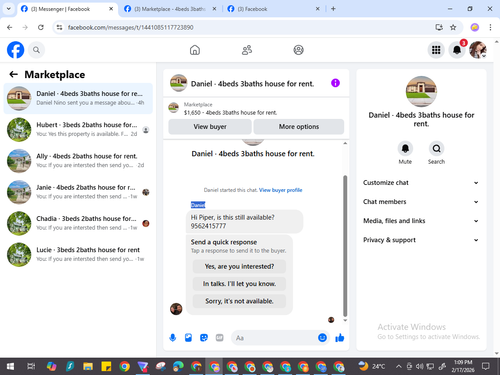Expand Privacy & support section
Viewport: 500px width, 375px height.
point(421,240)
